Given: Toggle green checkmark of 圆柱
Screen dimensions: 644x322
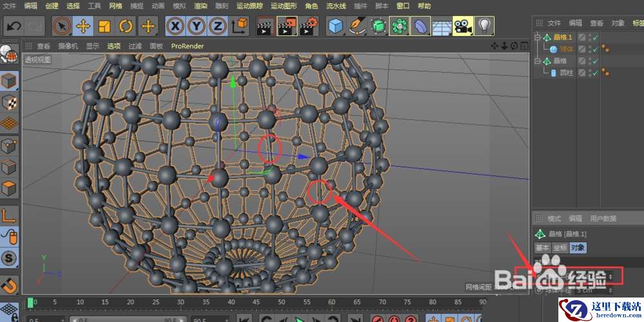Looking at the screenshot, I should [x=596, y=73].
